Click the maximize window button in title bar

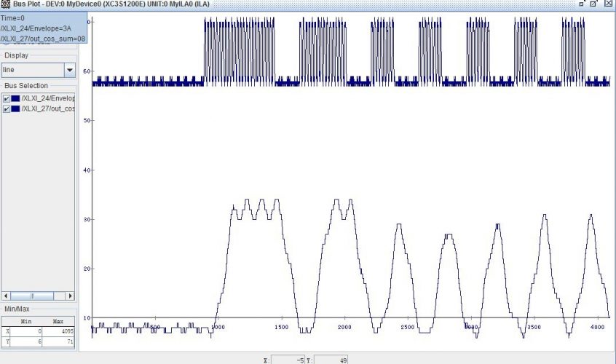(595, 4)
